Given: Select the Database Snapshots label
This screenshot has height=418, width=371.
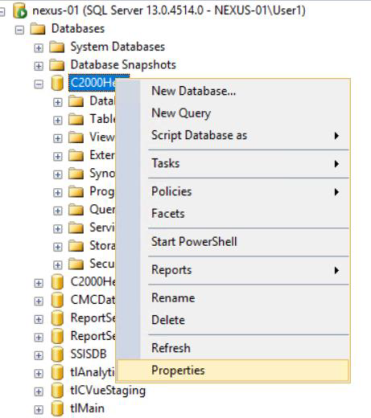Looking at the screenshot, I should (123, 65).
